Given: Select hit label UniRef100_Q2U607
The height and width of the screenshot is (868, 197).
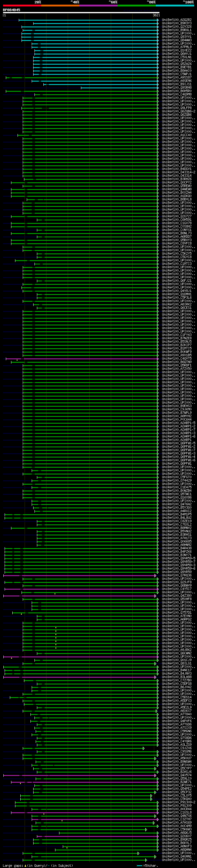Looking at the screenshot, I should point(177,836).
